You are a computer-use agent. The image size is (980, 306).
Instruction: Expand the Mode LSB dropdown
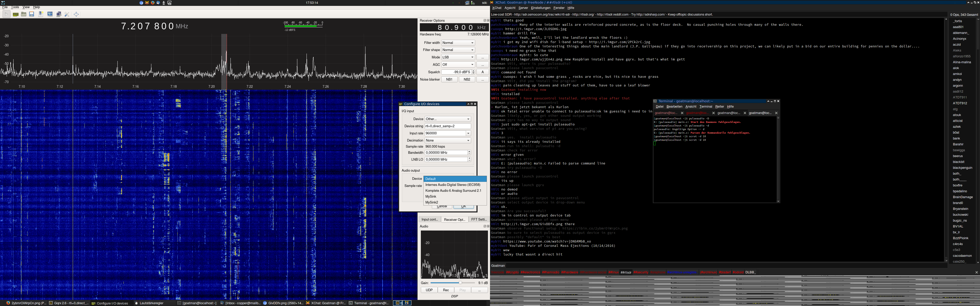[x=458, y=57]
